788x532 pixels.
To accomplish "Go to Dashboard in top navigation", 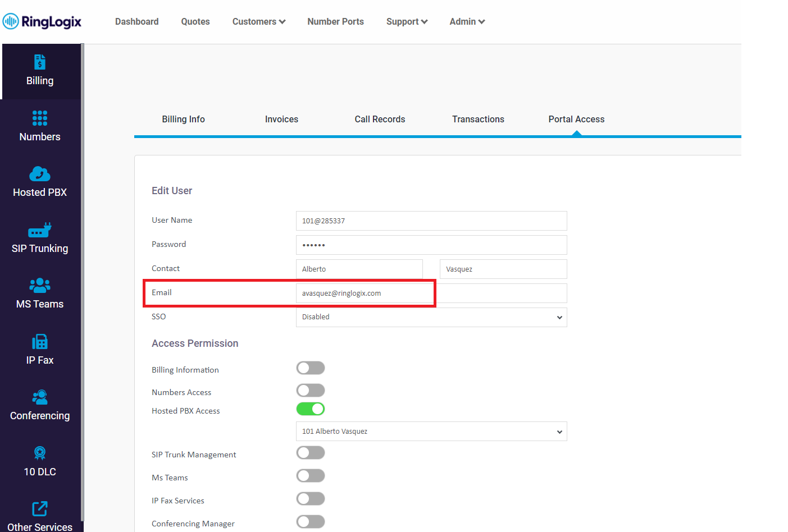I will pyautogui.click(x=137, y=21).
